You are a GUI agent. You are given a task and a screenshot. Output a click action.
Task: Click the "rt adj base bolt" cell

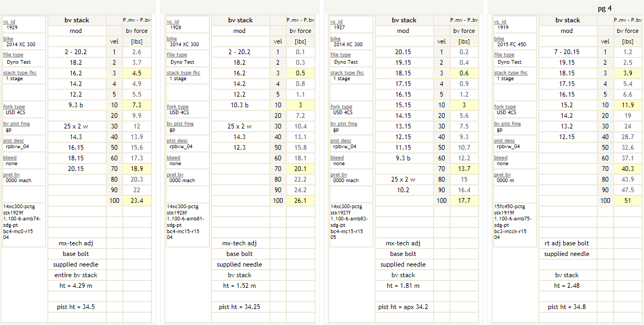pyautogui.click(x=567, y=243)
